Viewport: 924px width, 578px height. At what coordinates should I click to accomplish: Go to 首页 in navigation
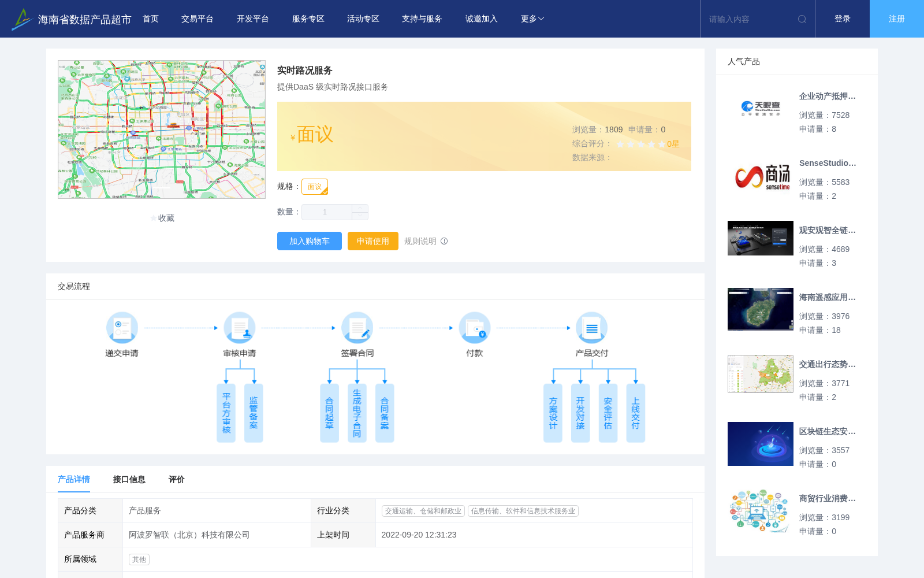pyautogui.click(x=151, y=19)
